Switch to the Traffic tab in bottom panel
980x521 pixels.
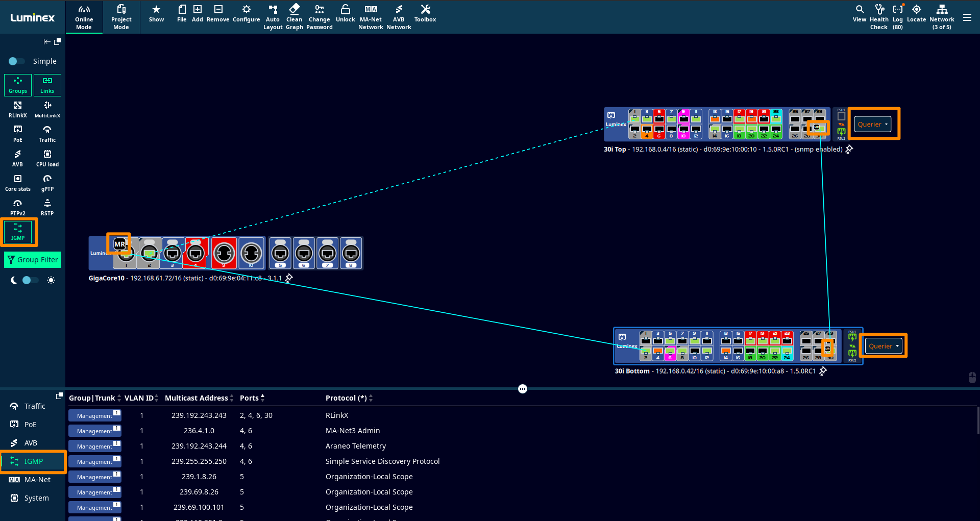coord(34,406)
